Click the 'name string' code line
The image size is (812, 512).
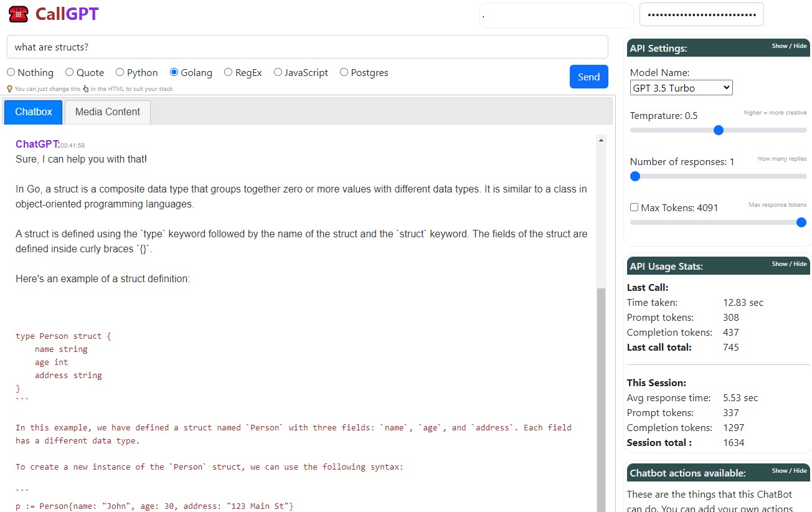(61, 349)
